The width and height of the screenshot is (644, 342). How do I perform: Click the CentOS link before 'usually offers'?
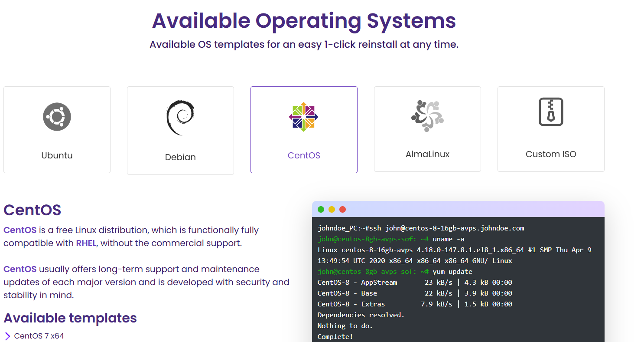tap(20, 269)
